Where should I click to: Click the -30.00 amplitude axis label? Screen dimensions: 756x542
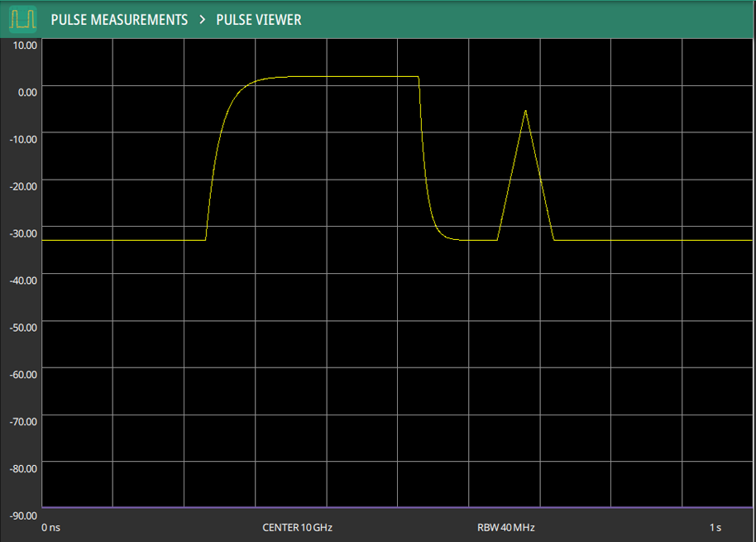click(x=23, y=233)
